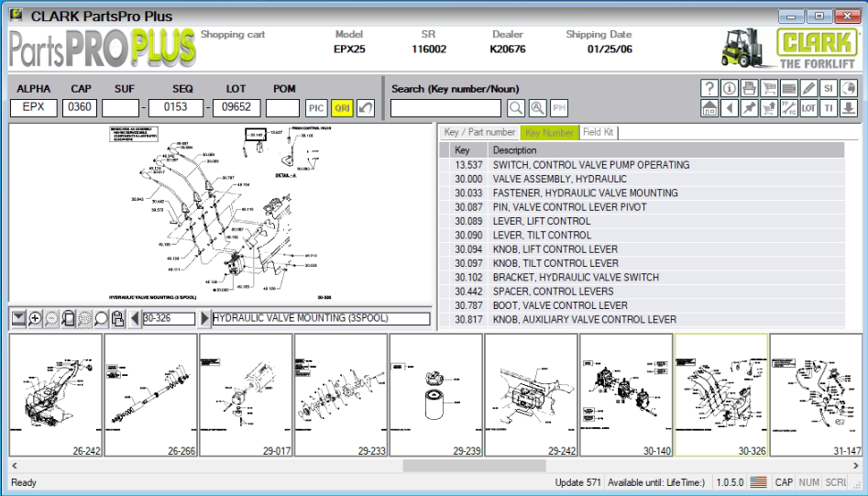This screenshot has height=496, width=868.
Task: Open thumbnail 30-140
Action: [x=626, y=395]
